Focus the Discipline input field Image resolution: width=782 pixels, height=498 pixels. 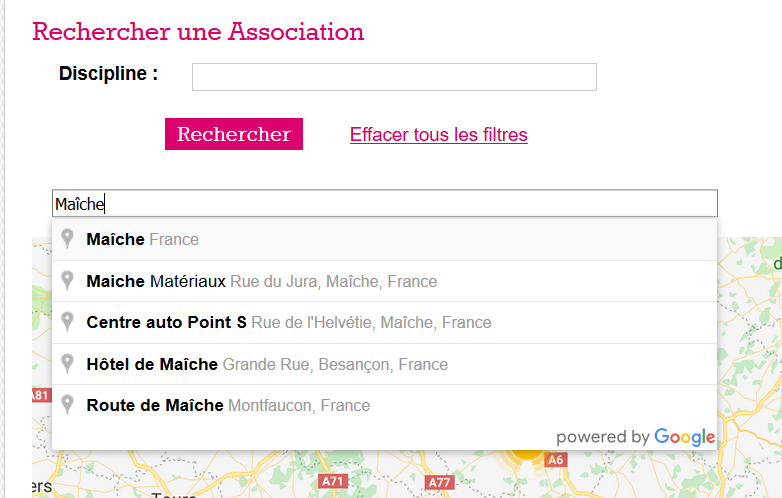click(x=394, y=77)
